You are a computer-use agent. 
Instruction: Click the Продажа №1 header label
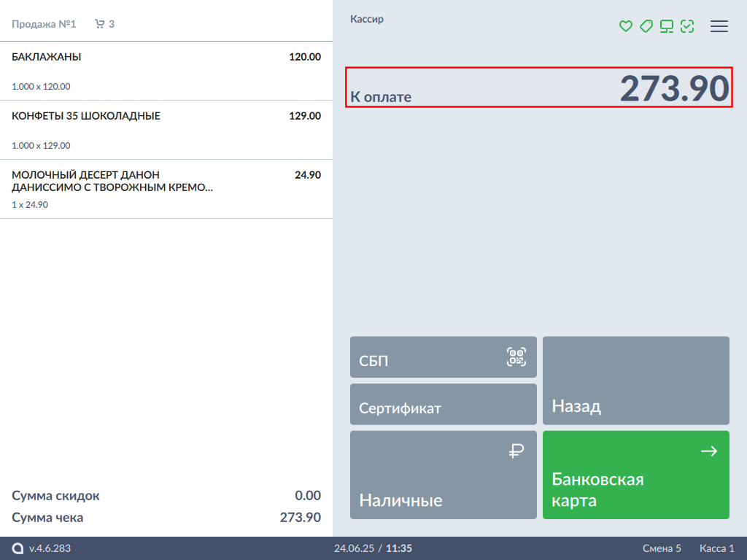point(44,24)
